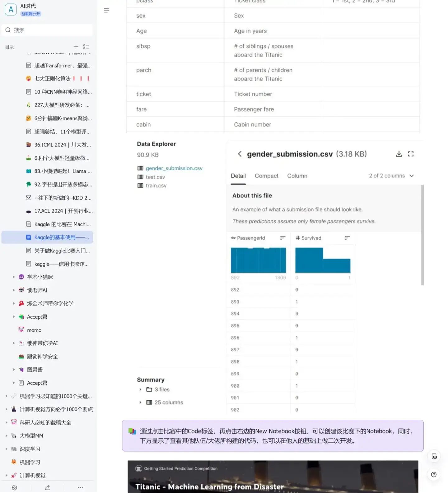
Task: Click the share icon in sidebar footer
Action: pyautogui.click(x=47, y=487)
